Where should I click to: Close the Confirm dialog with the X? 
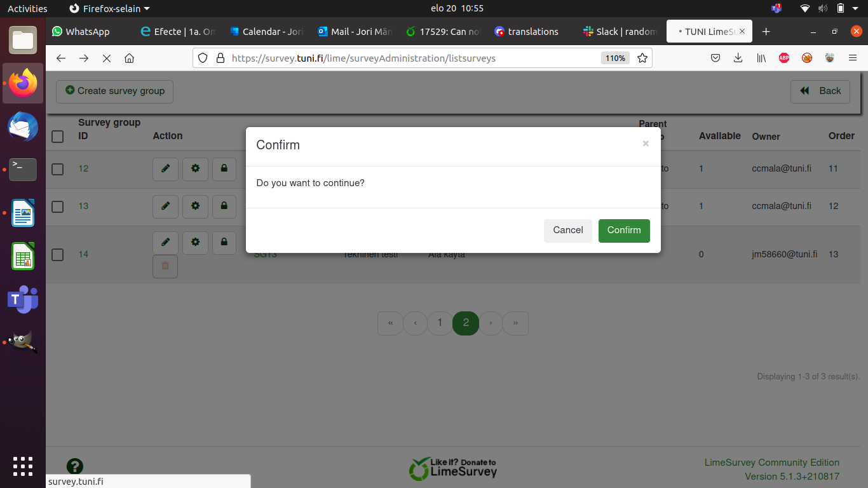646,144
